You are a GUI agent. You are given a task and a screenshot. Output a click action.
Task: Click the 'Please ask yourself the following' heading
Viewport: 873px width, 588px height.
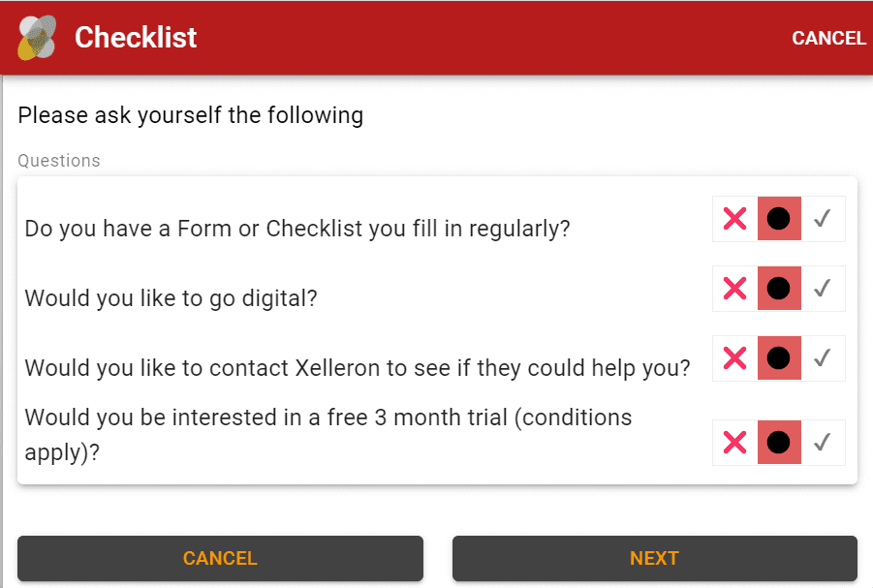191,116
